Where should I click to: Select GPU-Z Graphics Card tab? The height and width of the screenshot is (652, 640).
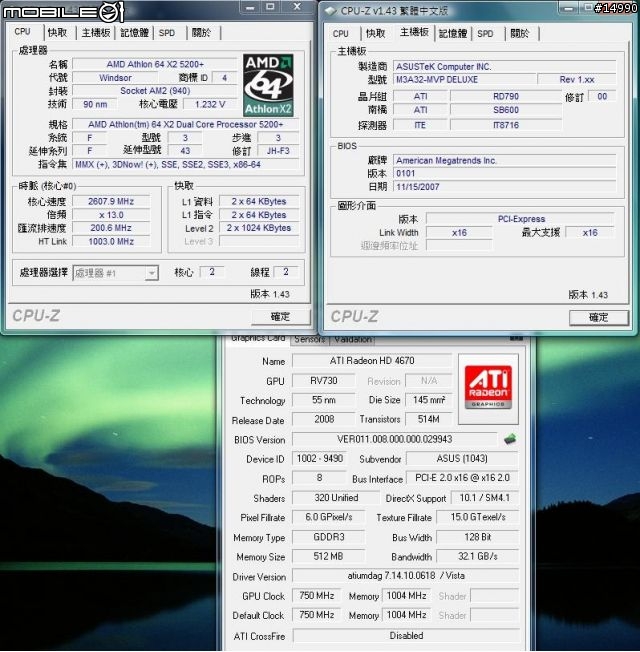tap(258, 338)
